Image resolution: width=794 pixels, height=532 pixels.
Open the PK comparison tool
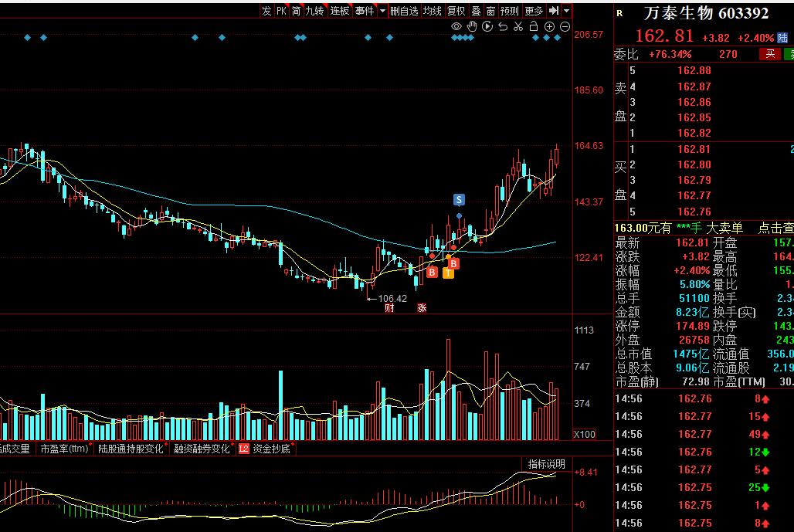(x=282, y=11)
